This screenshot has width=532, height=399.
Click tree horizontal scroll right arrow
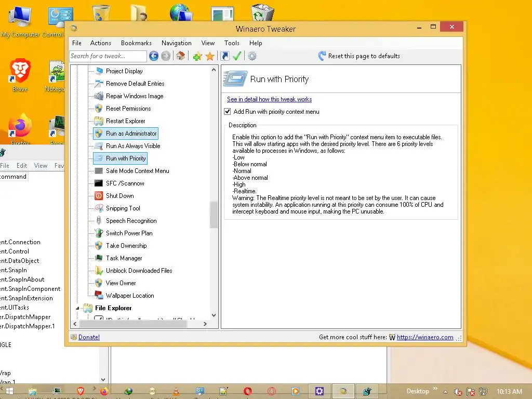pos(205,324)
